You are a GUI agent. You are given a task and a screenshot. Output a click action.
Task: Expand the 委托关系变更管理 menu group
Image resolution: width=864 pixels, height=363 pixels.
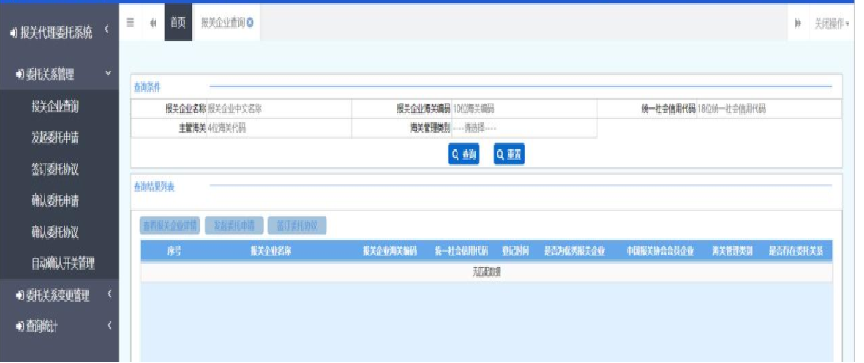[60, 296]
